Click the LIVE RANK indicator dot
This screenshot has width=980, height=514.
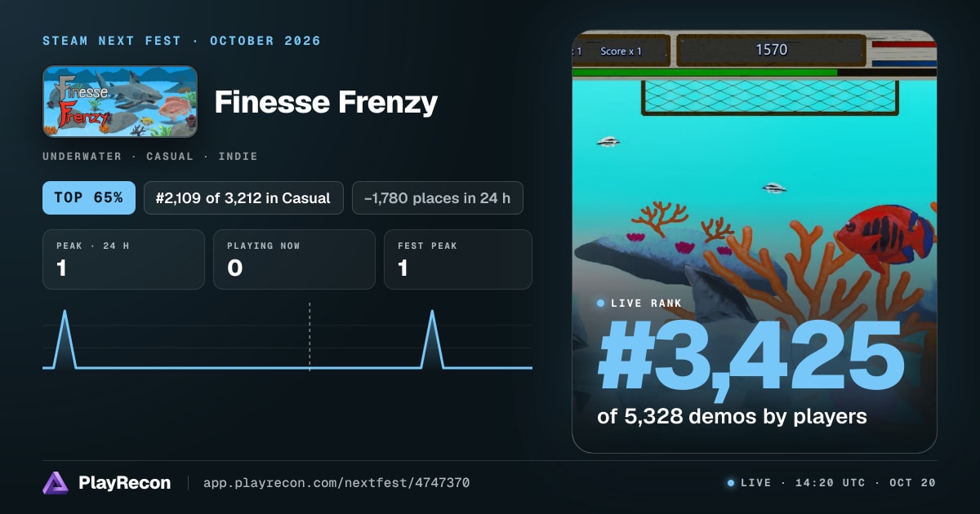point(601,303)
